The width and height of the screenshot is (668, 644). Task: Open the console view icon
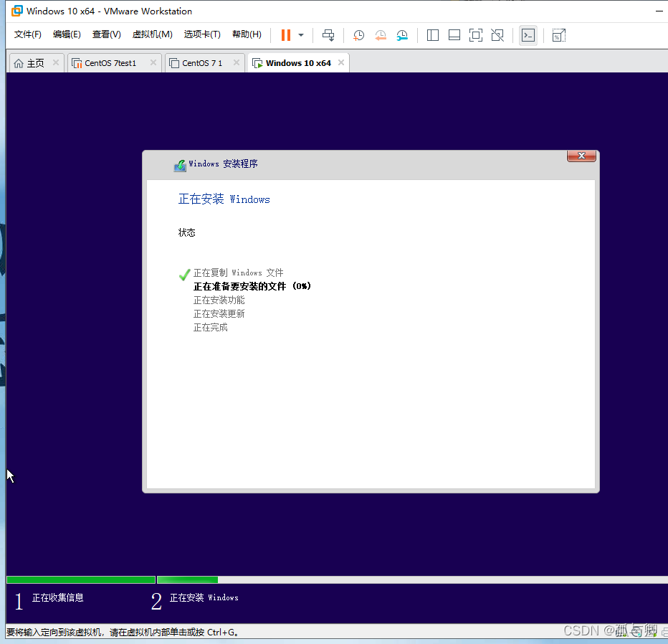[x=528, y=35]
